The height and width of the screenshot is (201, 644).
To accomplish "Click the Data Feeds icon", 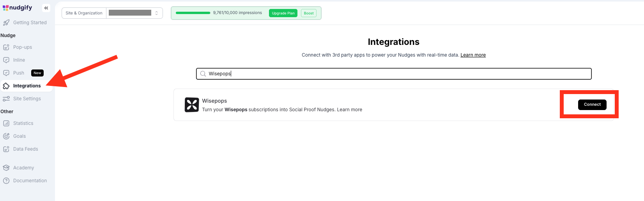I will point(6,149).
